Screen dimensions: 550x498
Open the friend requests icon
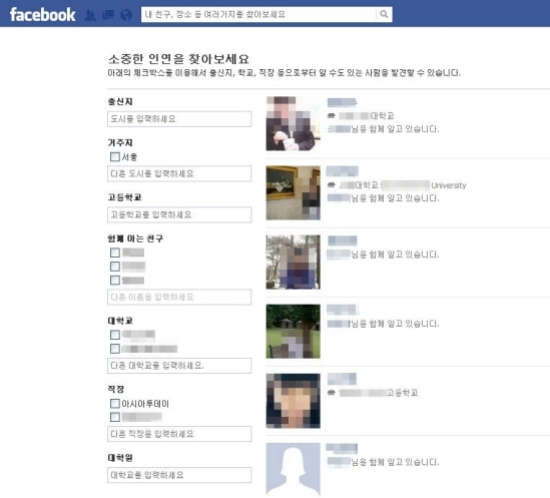pos(90,15)
